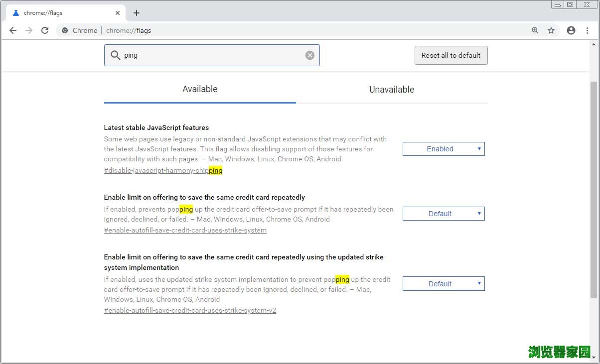This screenshot has height=364, width=600.
Task: Open a new tab with plus button
Action: [137, 13]
